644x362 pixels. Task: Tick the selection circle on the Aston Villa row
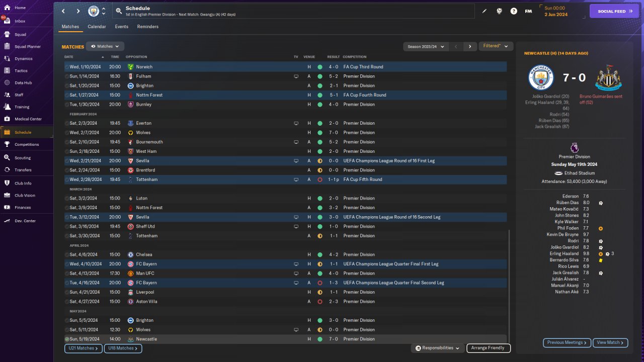click(67, 302)
